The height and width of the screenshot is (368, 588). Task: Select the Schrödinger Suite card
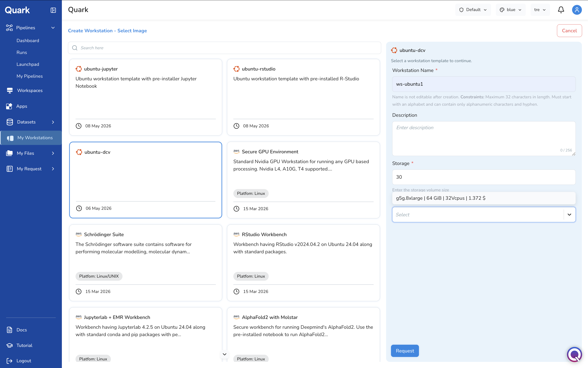tap(146, 263)
